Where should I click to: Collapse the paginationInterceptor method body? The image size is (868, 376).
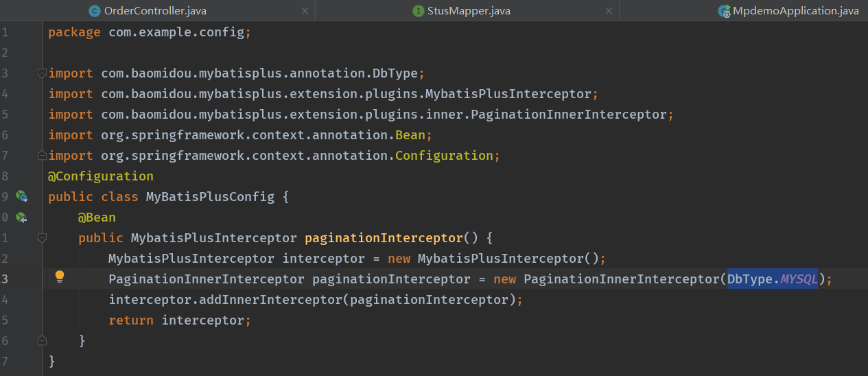coord(42,238)
